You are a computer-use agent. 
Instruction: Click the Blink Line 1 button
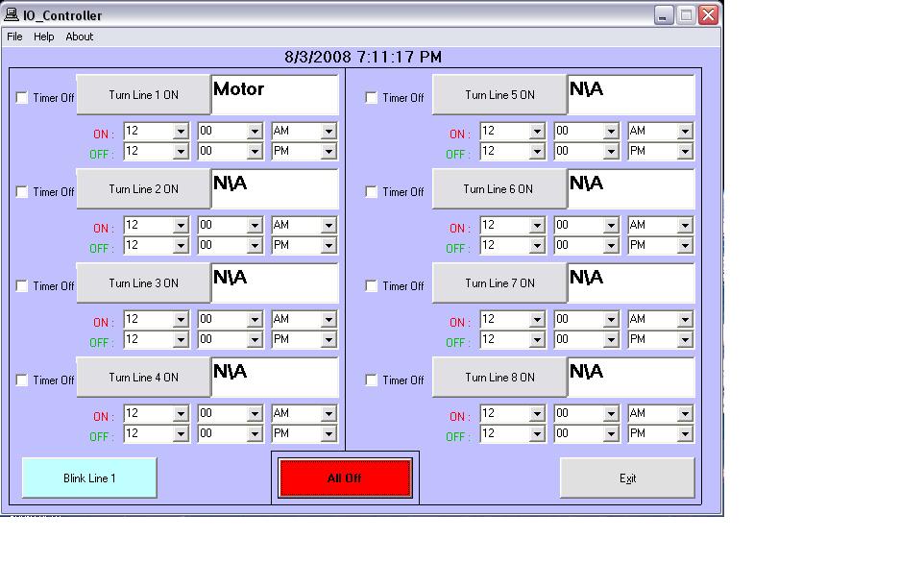tap(89, 478)
